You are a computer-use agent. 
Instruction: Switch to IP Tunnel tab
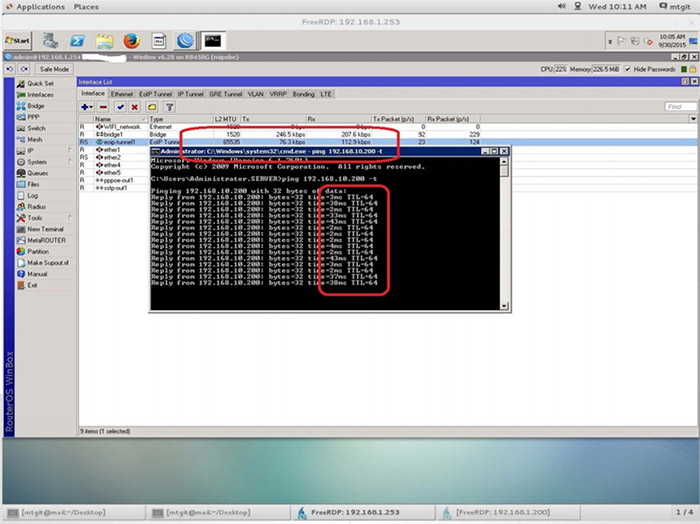[191, 94]
